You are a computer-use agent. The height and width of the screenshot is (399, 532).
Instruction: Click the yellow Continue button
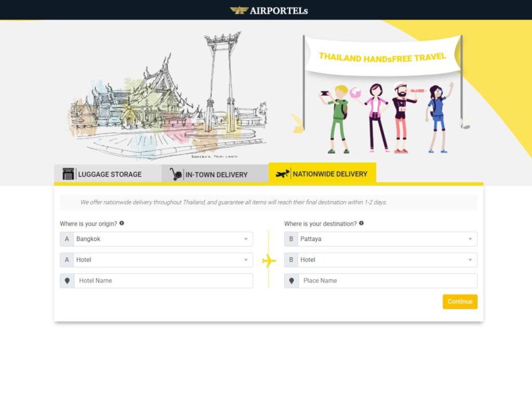click(x=460, y=302)
